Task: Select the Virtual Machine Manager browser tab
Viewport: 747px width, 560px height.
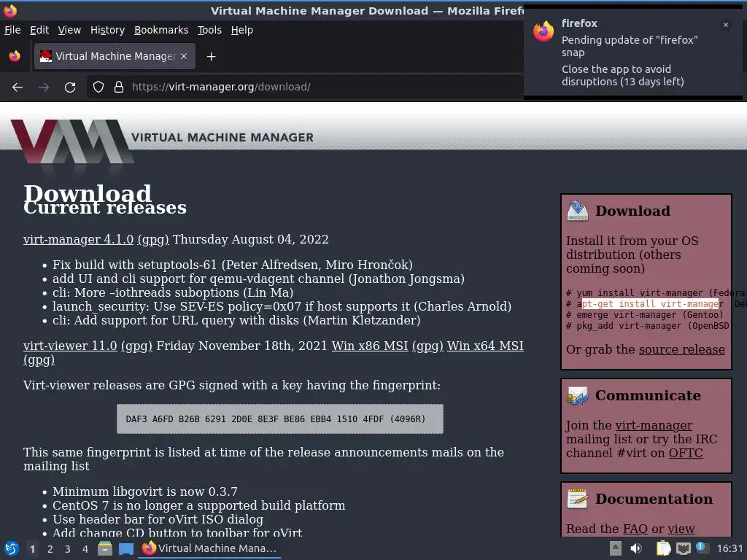Action: click(x=115, y=56)
